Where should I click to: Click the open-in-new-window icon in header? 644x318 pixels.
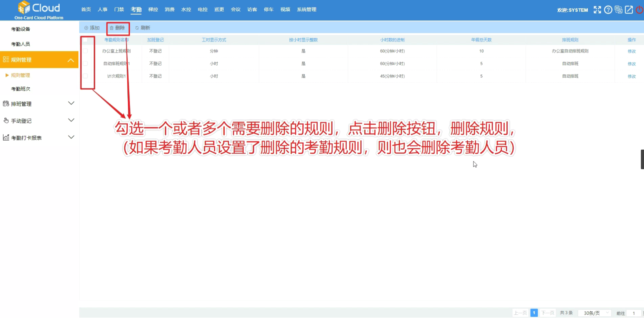coord(629,10)
